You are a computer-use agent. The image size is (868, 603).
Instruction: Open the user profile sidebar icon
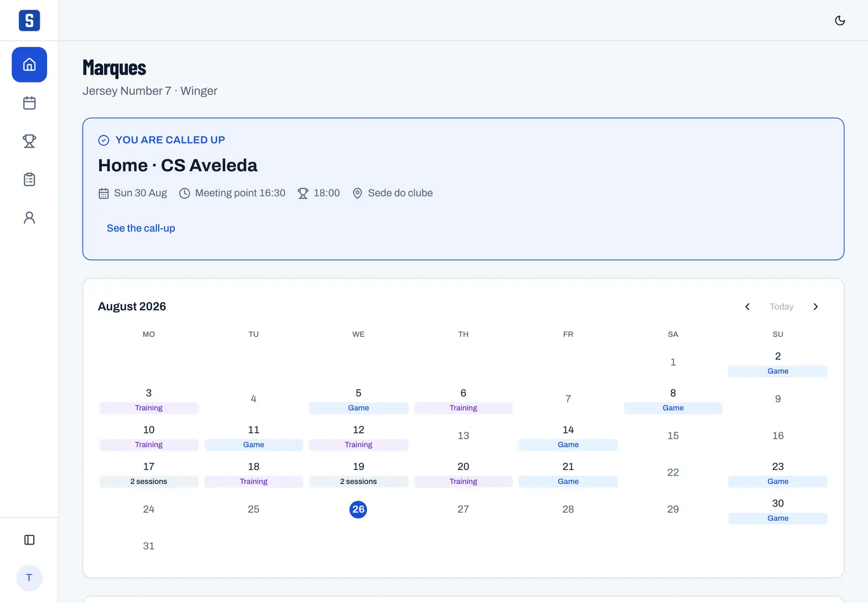click(x=30, y=218)
